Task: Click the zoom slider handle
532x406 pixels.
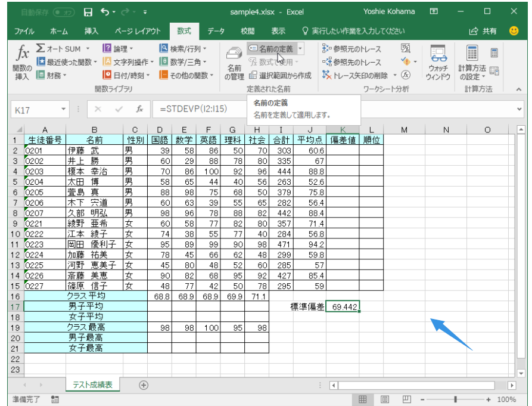Action: [455, 399]
